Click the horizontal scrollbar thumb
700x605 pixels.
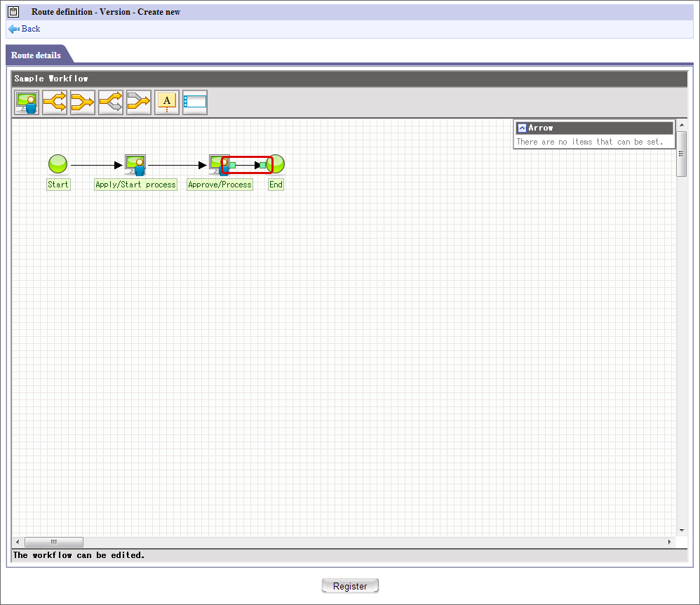coord(53,542)
